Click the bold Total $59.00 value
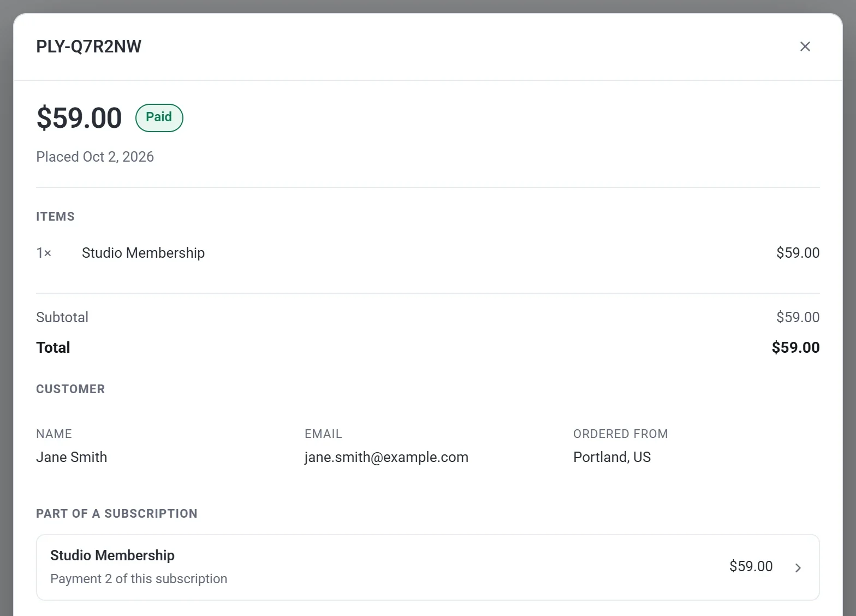The image size is (856, 616). (x=795, y=348)
